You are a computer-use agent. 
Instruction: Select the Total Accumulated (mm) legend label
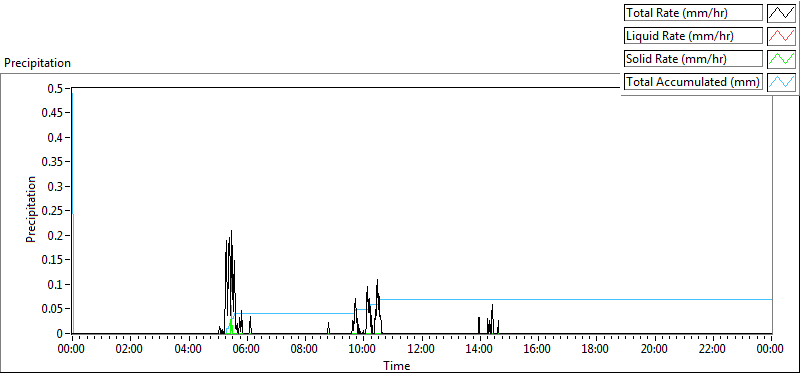pos(693,82)
